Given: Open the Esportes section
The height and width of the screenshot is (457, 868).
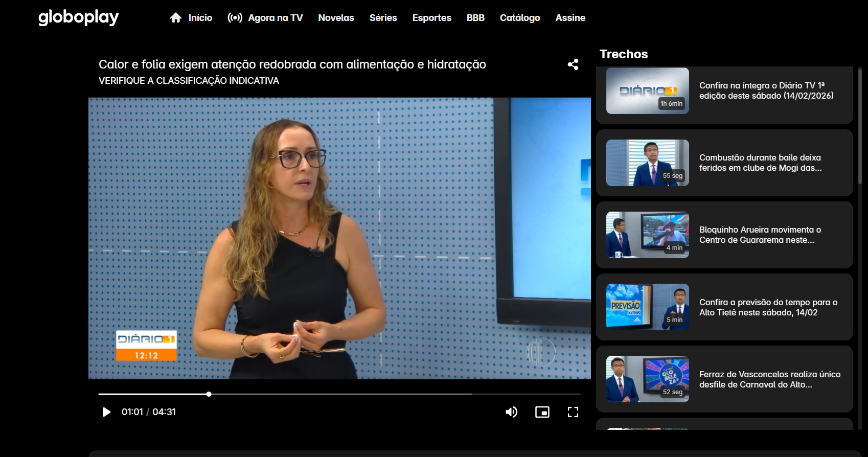Looking at the screenshot, I should tap(431, 18).
